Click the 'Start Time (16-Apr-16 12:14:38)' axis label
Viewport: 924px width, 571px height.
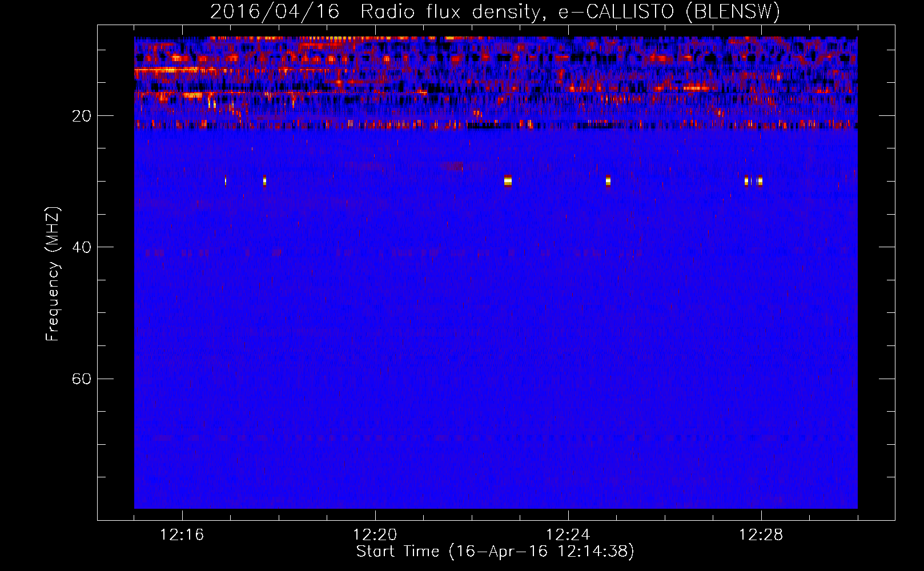495,552
